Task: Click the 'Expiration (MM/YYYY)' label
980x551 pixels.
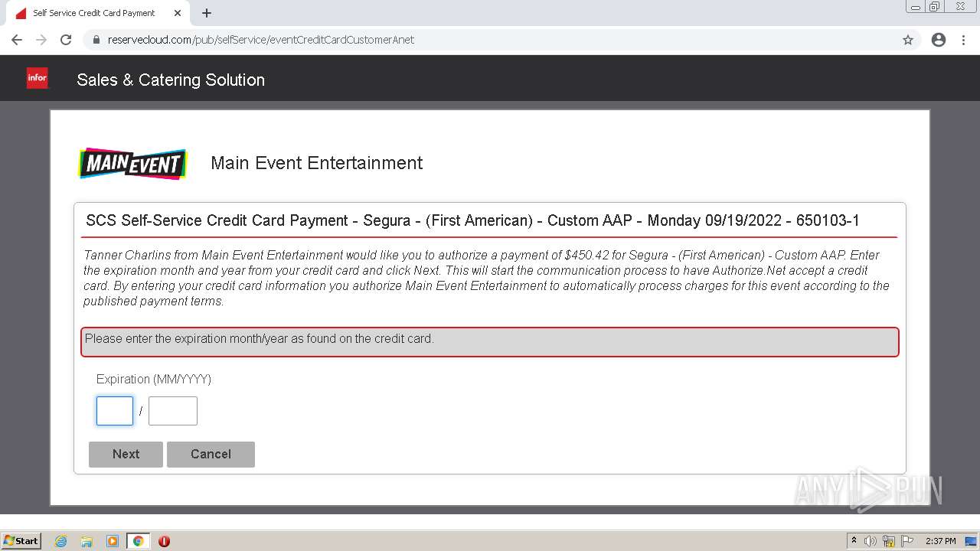Action: [x=154, y=379]
